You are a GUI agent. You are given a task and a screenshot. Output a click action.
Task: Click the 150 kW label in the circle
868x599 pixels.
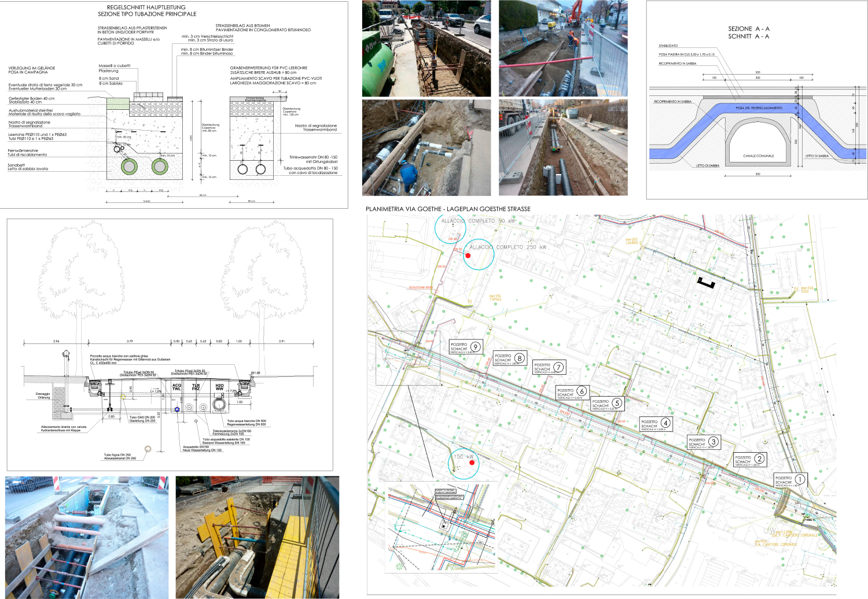click(463, 456)
